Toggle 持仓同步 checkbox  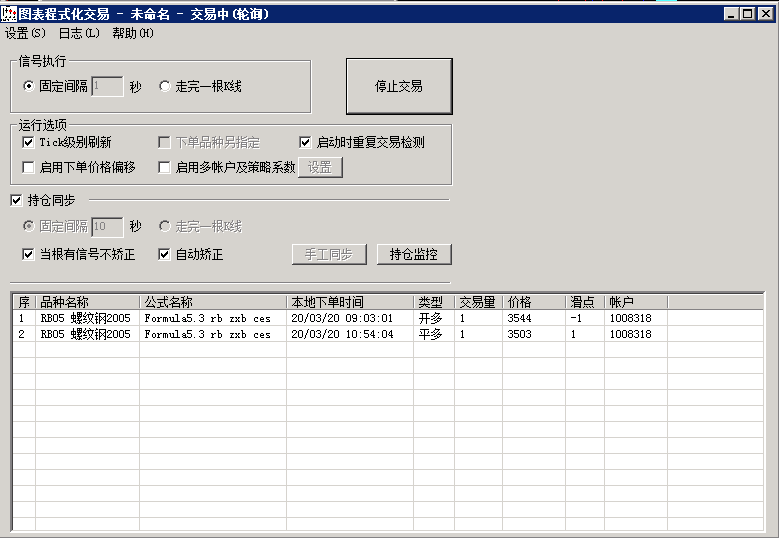click(16, 200)
